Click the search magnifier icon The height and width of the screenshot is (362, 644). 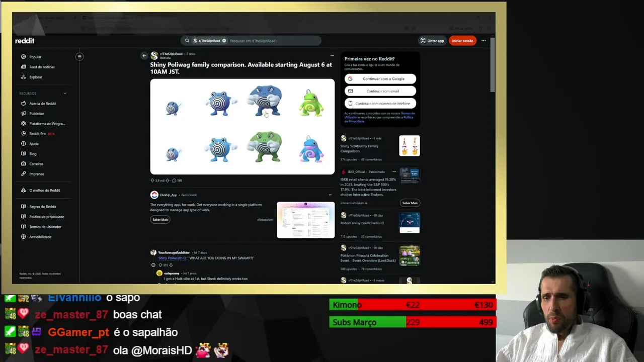pyautogui.click(x=187, y=41)
